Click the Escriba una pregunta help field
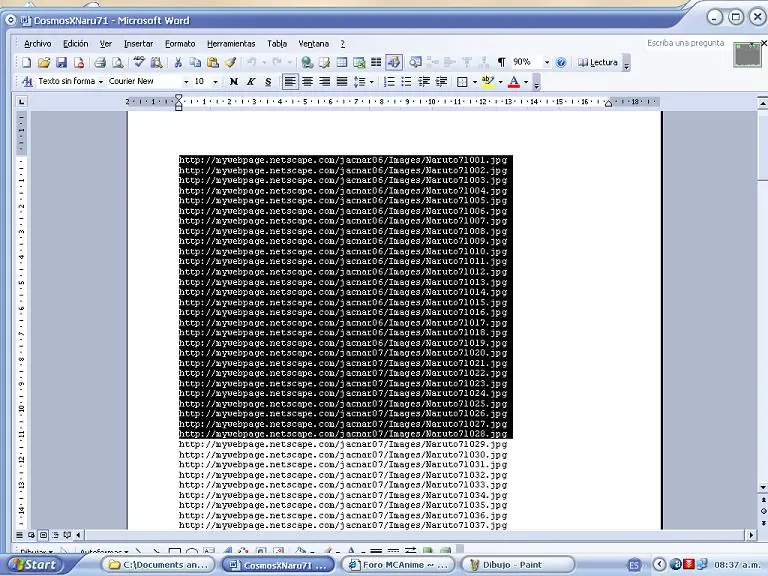This screenshot has height=576, width=768. click(x=685, y=43)
